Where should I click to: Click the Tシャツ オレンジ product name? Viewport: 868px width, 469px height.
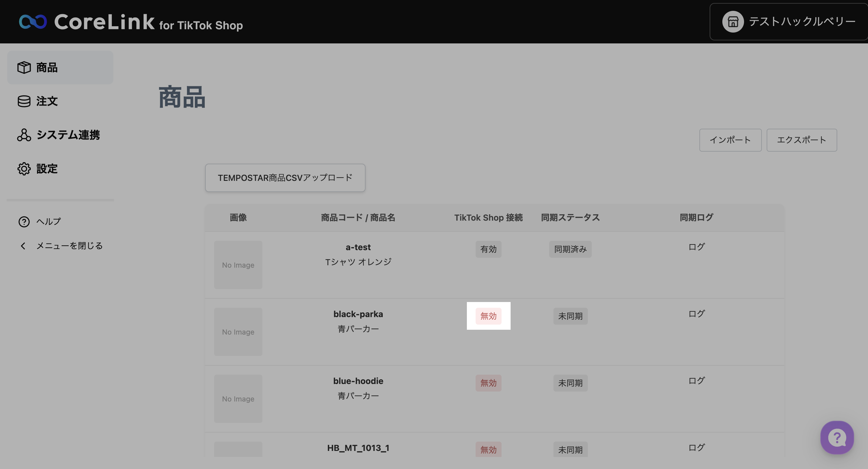(x=358, y=262)
